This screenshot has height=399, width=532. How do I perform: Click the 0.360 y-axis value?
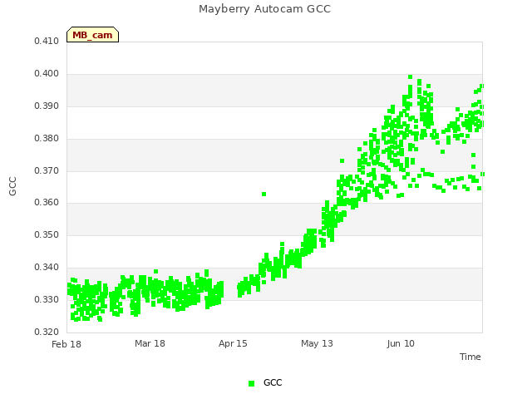[47, 203]
